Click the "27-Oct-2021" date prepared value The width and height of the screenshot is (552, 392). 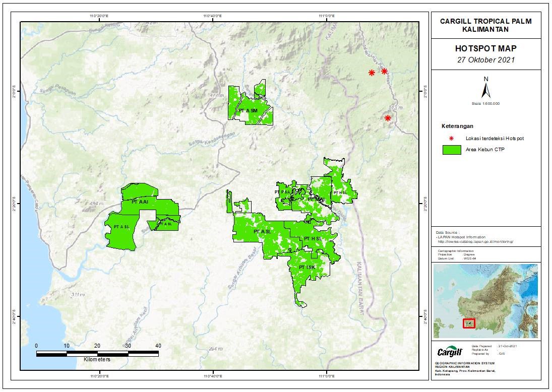coord(508,347)
